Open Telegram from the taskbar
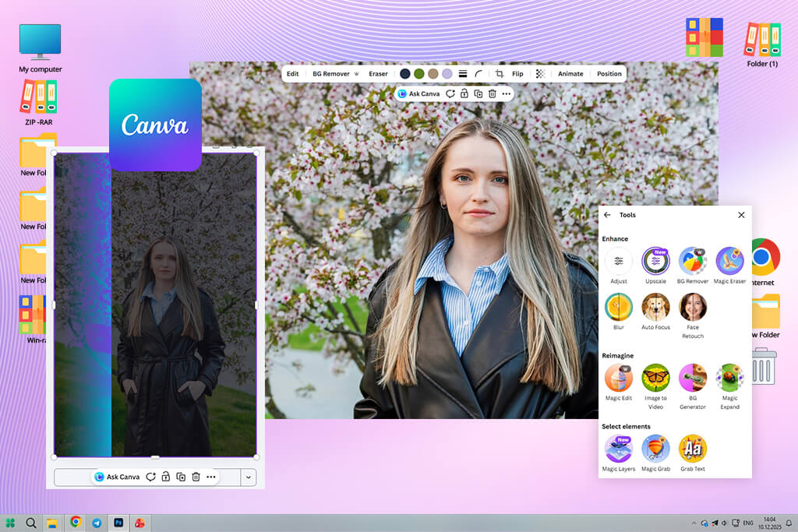798x532 pixels. [97, 523]
